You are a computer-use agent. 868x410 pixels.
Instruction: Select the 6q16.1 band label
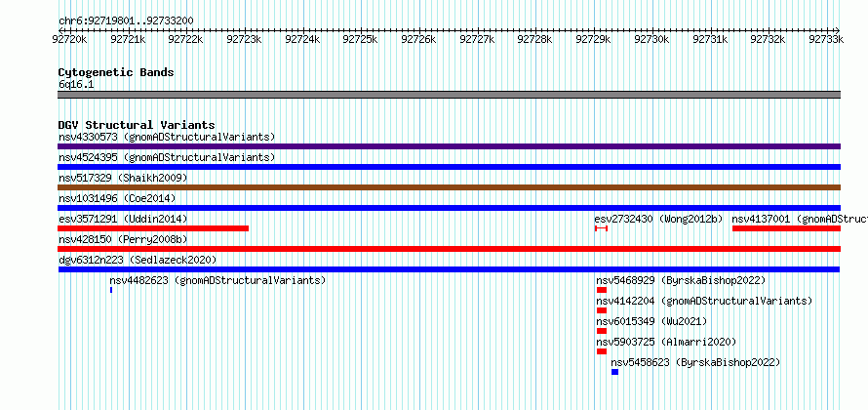(76, 85)
